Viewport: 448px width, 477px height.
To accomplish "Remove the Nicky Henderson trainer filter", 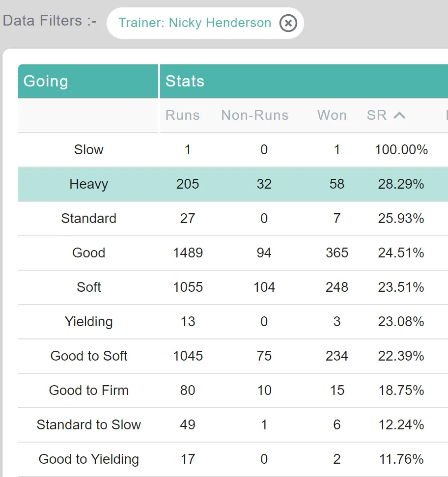I will (288, 23).
